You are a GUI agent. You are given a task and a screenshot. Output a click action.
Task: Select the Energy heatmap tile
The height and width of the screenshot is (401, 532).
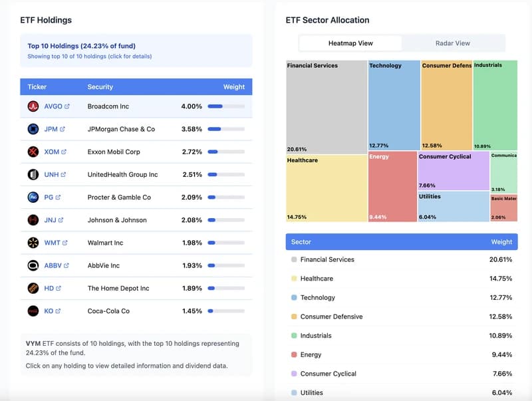point(392,187)
